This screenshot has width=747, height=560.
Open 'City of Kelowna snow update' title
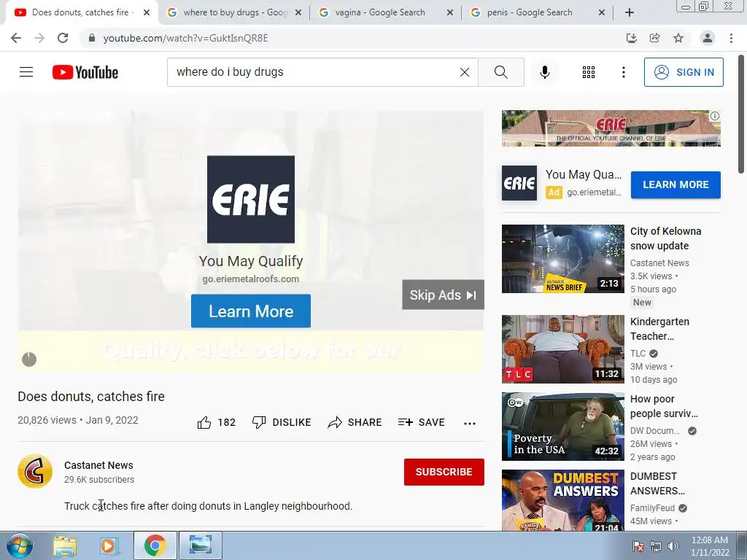coord(665,238)
